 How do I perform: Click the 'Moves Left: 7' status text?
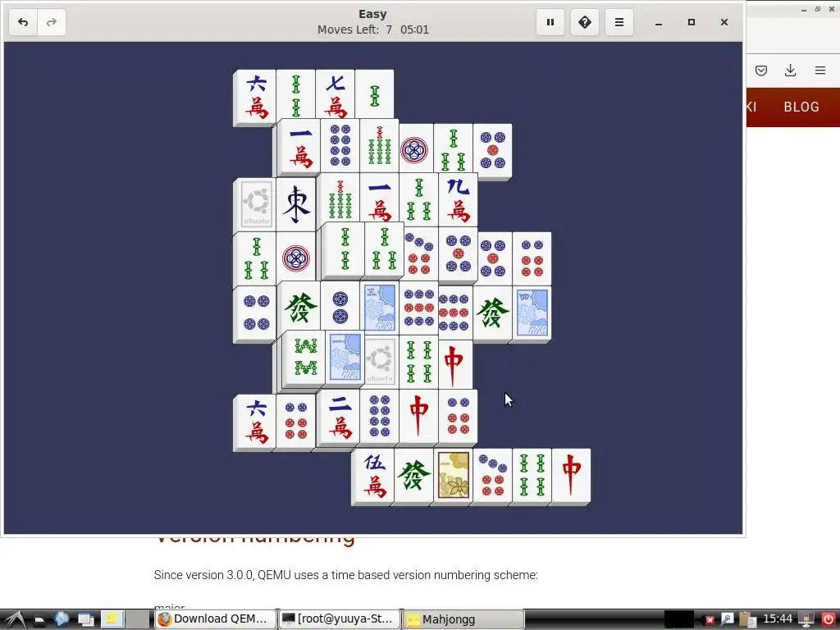coord(354,30)
